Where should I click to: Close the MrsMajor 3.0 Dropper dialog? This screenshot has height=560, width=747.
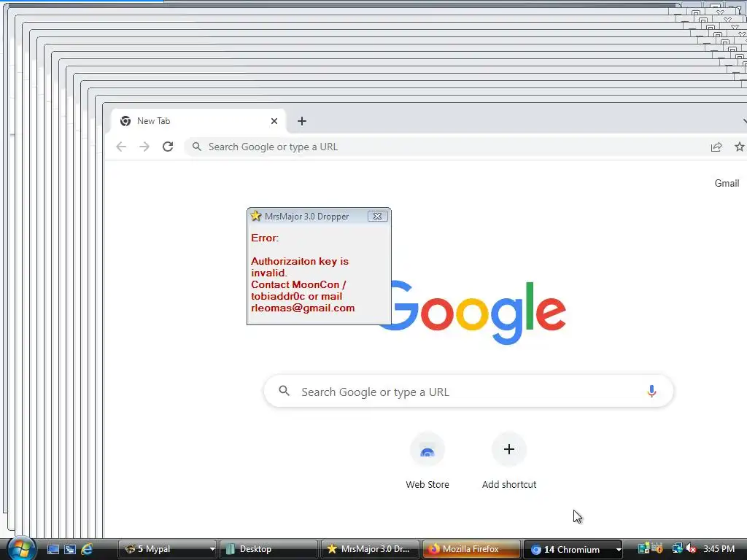tap(377, 216)
